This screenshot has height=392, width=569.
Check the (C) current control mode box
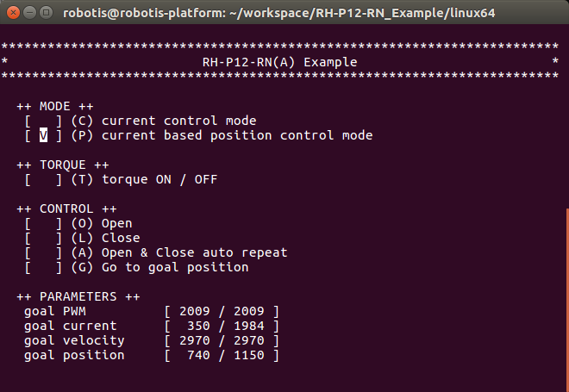(43, 121)
